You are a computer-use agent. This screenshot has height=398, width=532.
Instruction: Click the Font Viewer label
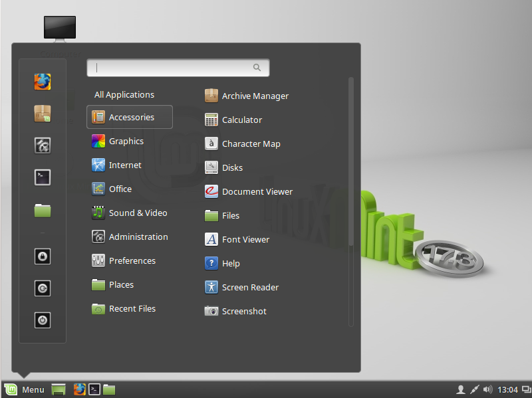[245, 240]
